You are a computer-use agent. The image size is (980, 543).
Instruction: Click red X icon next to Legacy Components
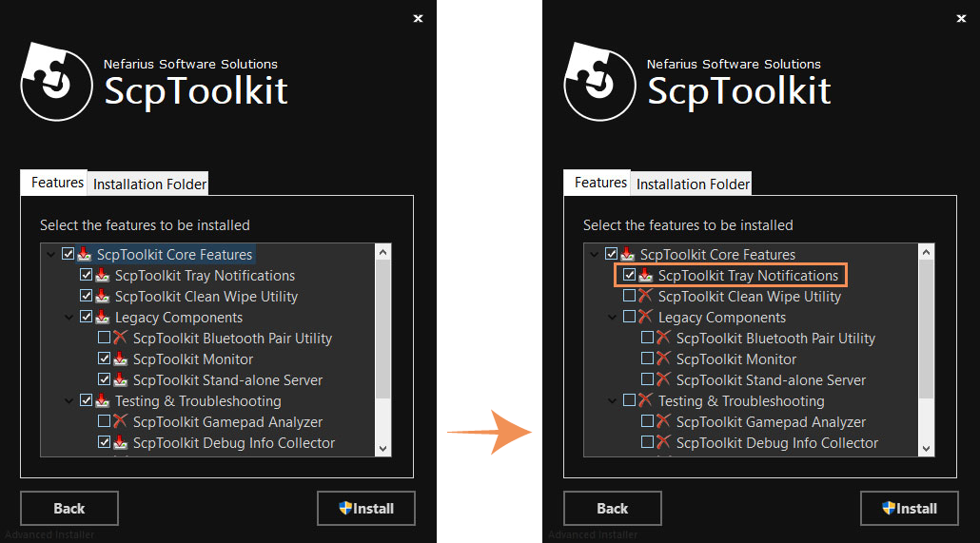[x=645, y=318]
